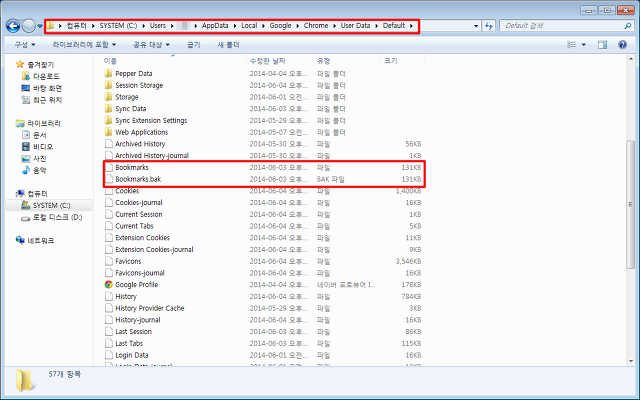Open help with the question mark icon

pyautogui.click(x=622, y=44)
